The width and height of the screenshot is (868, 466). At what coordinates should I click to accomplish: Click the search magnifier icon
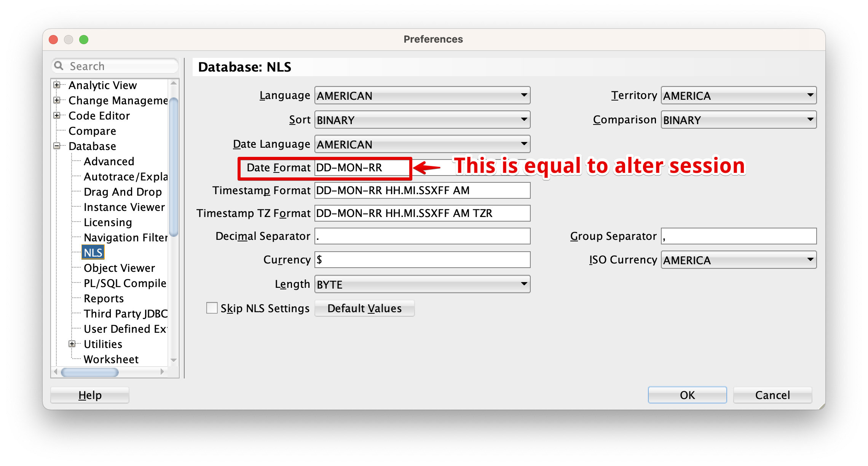point(59,66)
